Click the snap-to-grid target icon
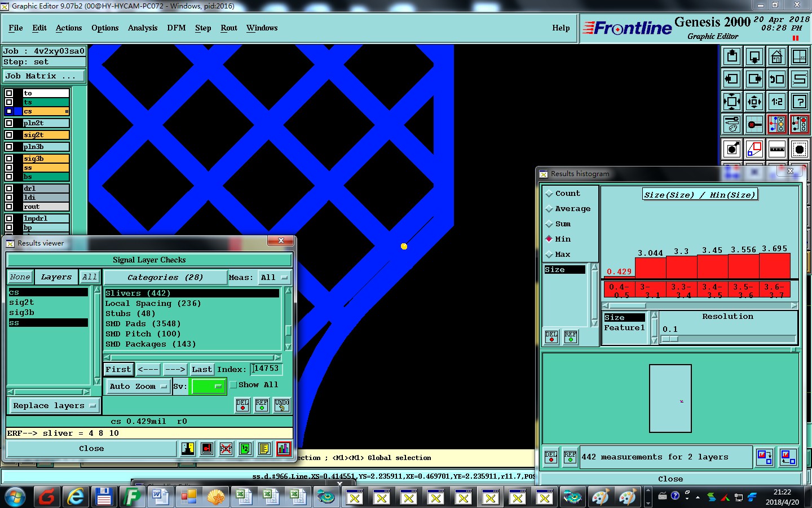The width and height of the screenshot is (812, 508). point(754,124)
